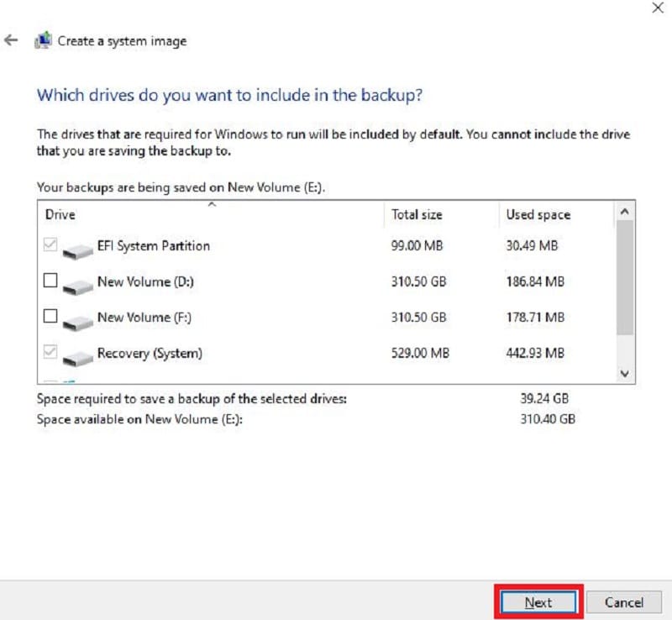The image size is (672, 620).
Task: Check the New Volume (D:) checkbox
Action: point(50,281)
